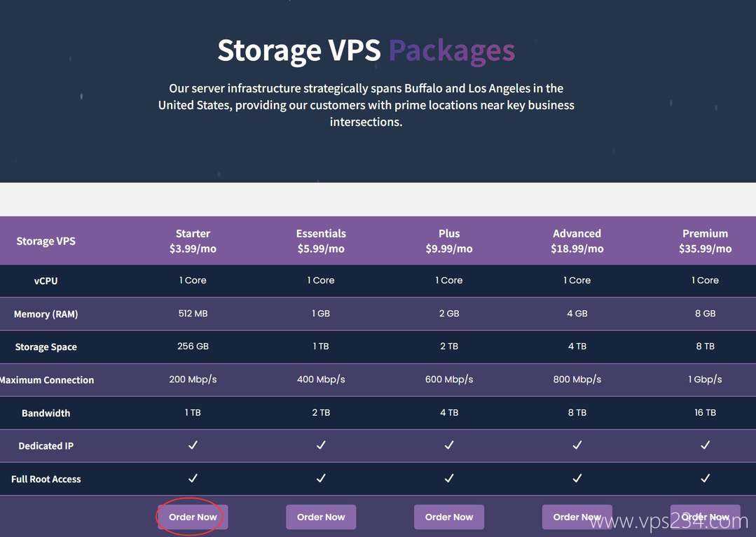This screenshot has width=756, height=537.
Task: Click the Storage VPS Packages heading
Action: (x=366, y=50)
